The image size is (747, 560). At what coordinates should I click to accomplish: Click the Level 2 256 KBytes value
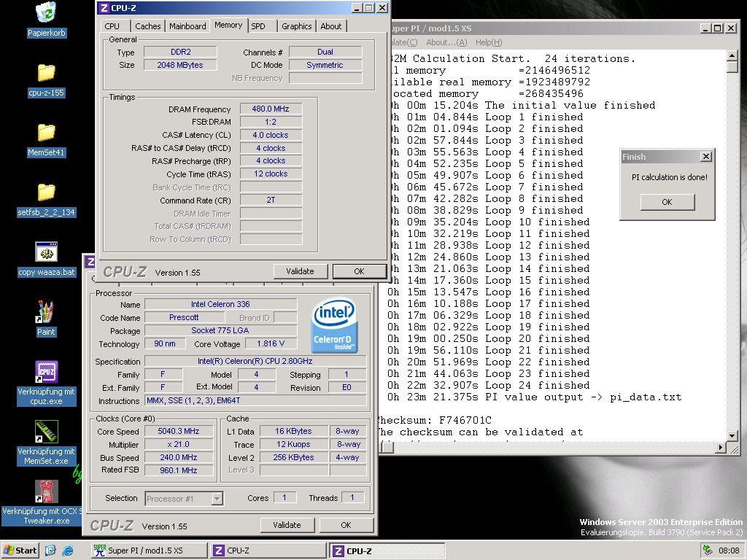293,457
